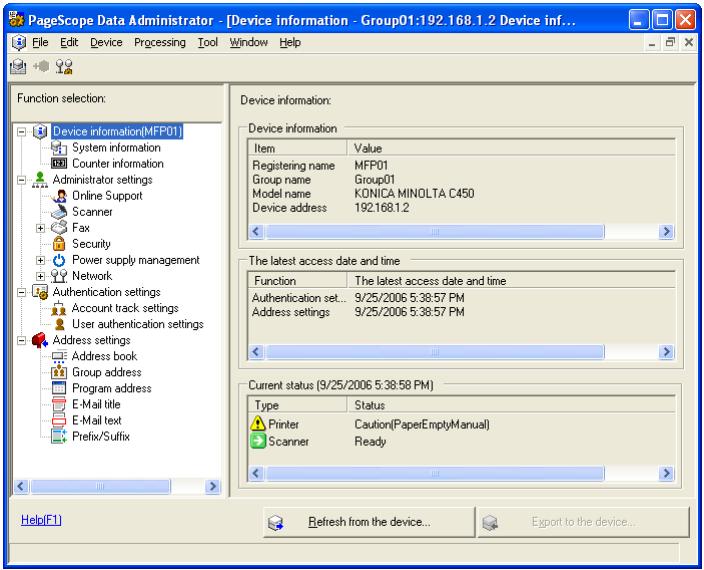Collapse the Authentication settings node
The height and width of the screenshot is (570, 704).
[22, 292]
